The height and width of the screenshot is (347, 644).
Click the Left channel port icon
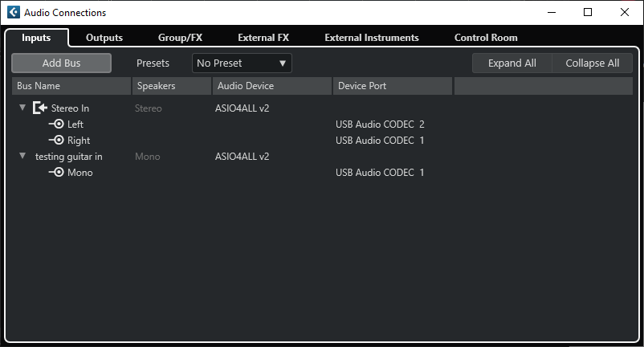(56, 125)
